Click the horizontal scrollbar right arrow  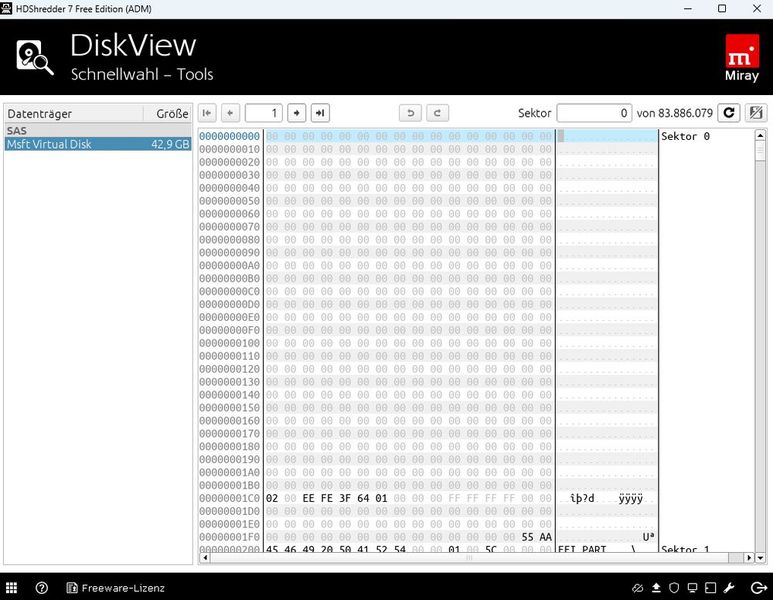pos(749,558)
